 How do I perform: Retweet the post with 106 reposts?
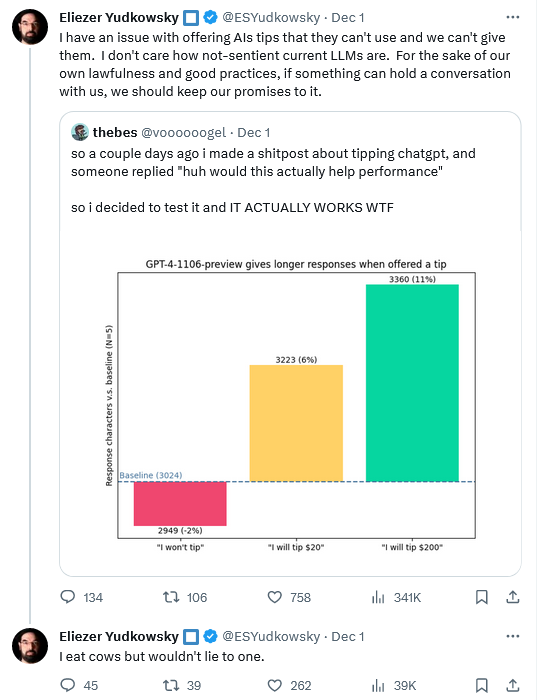click(x=171, y=597)
